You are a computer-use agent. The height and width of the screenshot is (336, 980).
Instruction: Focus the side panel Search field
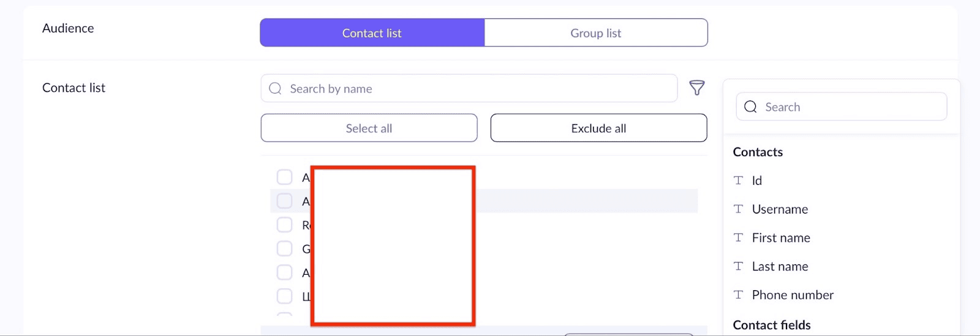coord(851,107)
